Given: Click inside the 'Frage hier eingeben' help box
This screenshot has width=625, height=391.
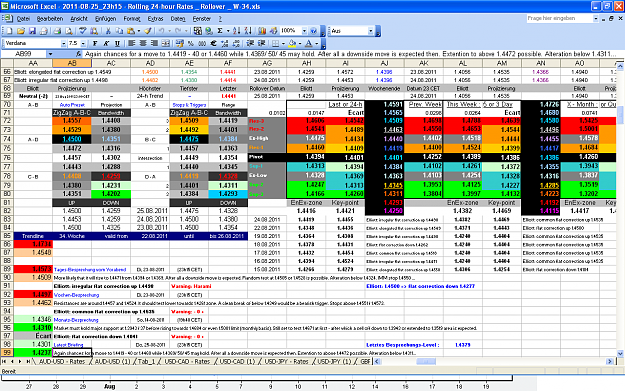Looking at the screenshot, I should click(x=560, y=18).
